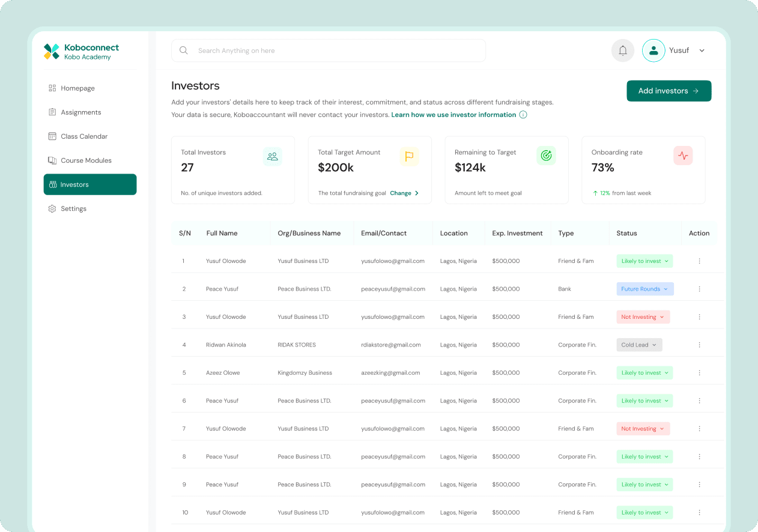Click the Total Target Amount flag icon
The image size is (758, 532).
pyautogui.click(x=409, y=157)
